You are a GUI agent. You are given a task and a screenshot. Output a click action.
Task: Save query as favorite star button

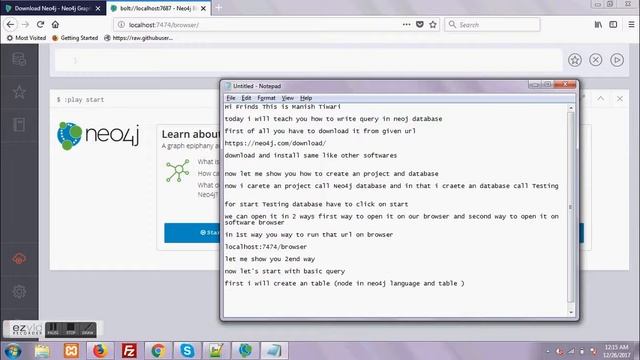(x=575, y=60)
